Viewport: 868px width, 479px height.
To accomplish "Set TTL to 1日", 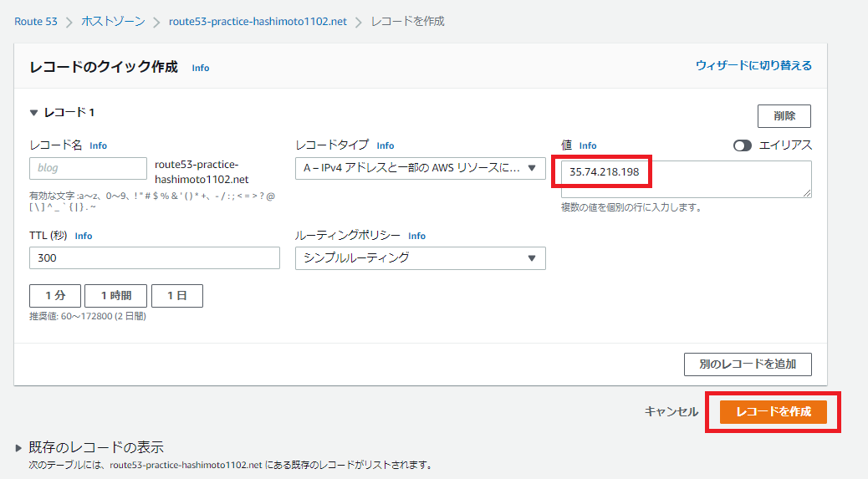I will coord(176,296).
